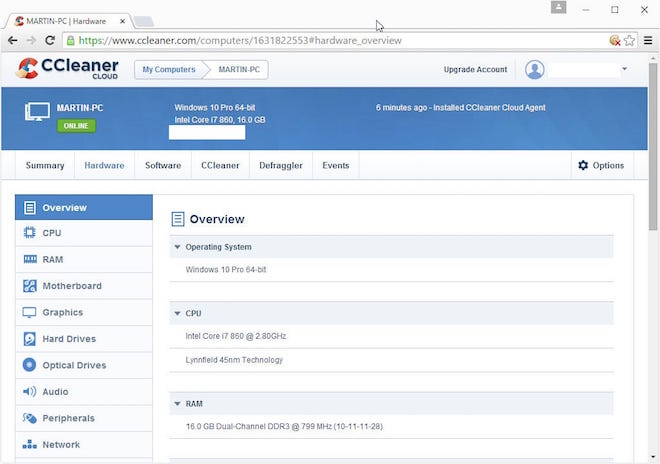660x464 pixels.
Task: Collapse the RAM section arrow
Action: (177, 403)
